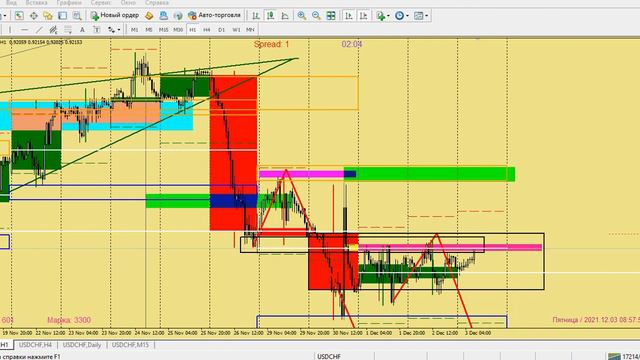This screenshot has width=640, height=360.
Task: Select the text label tool
Action: coord(97,30)
